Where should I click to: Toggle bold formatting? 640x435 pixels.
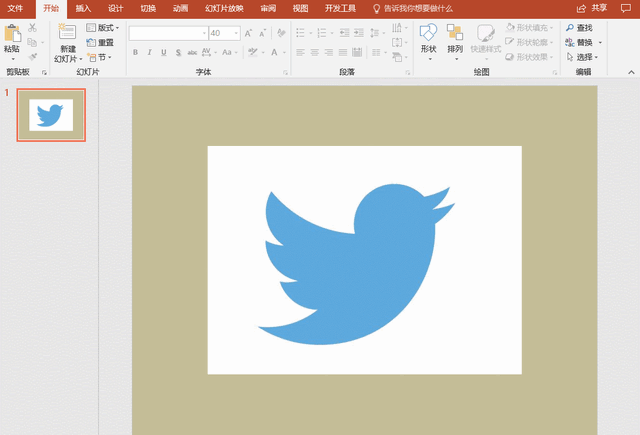coord(135,52)
